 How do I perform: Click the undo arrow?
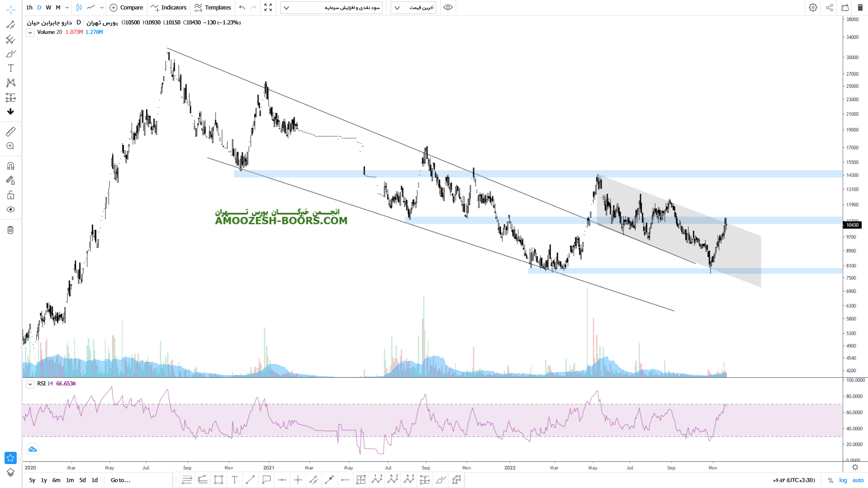242,8
